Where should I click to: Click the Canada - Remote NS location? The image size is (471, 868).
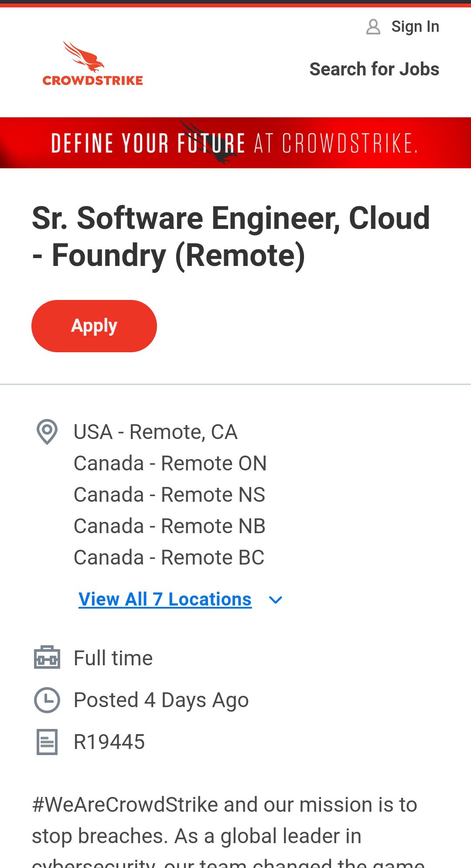tap(169, 494)
